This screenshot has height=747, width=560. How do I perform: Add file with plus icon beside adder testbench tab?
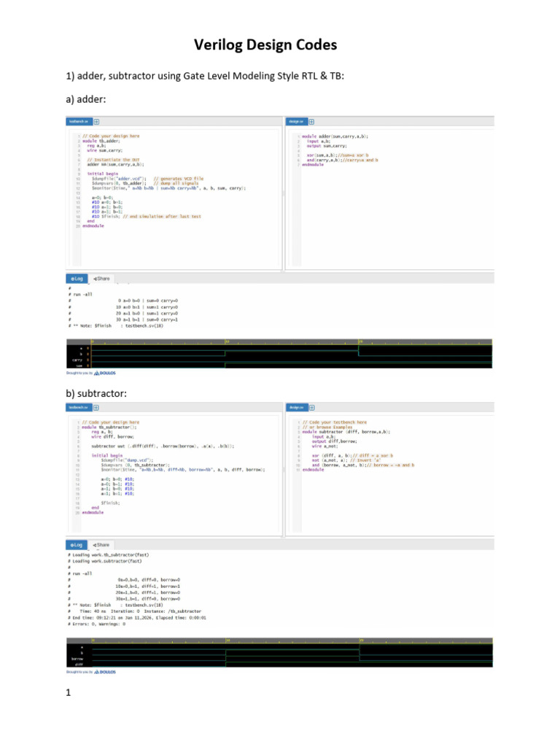coord(97,122)
